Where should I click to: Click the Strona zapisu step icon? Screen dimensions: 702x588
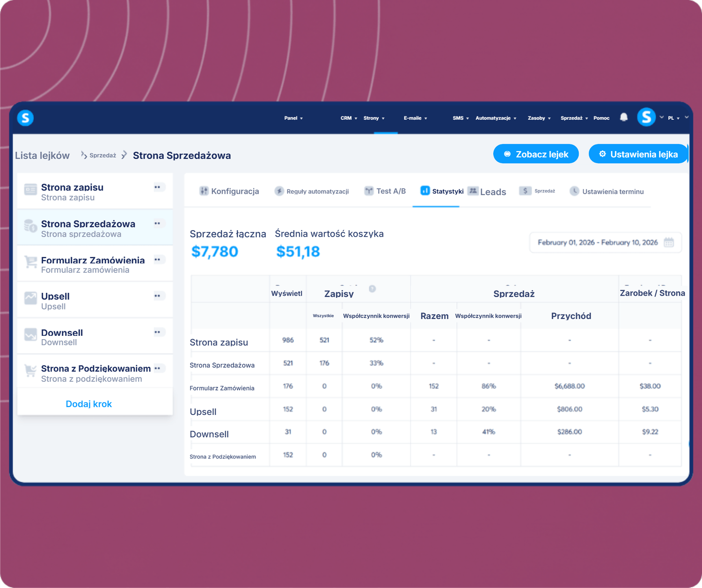30,189
